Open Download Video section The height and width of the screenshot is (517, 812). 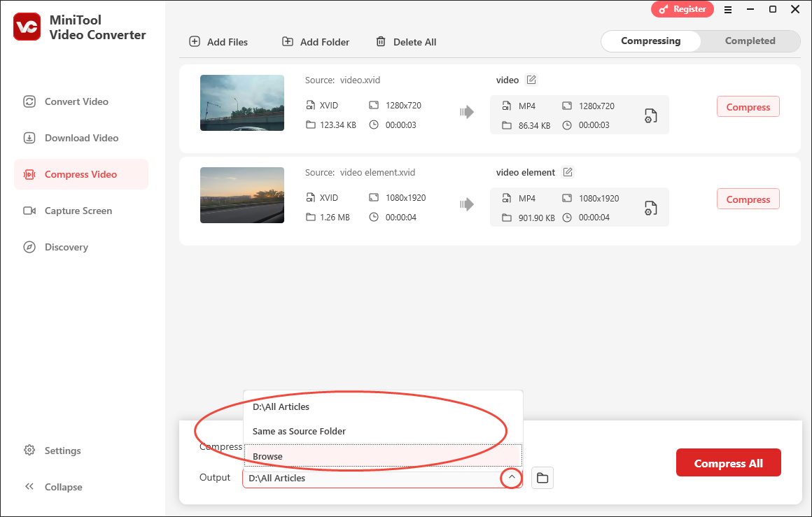point(81,138)
